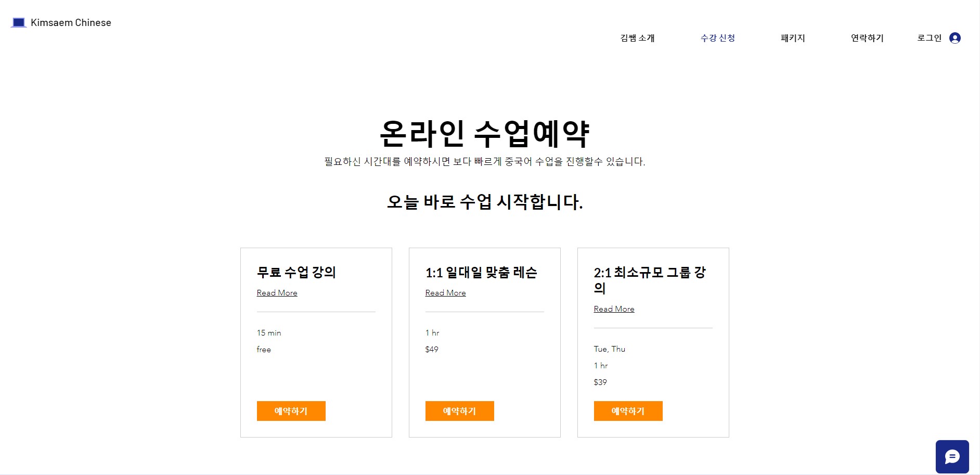Click 예약하기 for the $39 group class
The width and height of the screenshot is (980, 475).
tap(628, 411)
